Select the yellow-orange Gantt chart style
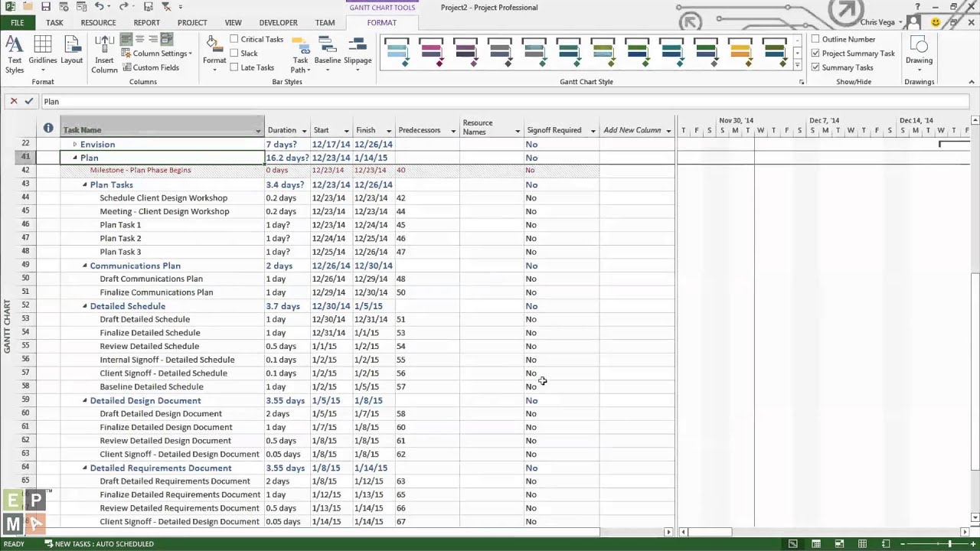Viewport: 980px width, 551px height. pos(740,53)
